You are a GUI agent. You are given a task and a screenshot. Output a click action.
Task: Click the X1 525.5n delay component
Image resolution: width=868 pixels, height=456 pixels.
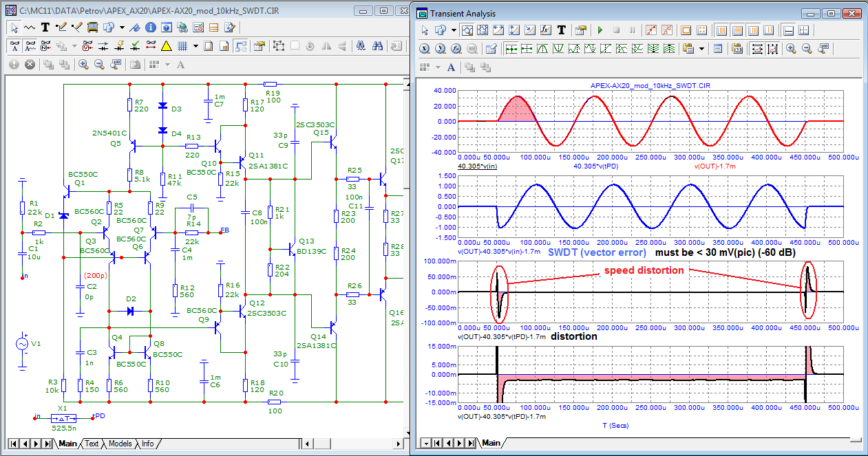pos(63,417)
